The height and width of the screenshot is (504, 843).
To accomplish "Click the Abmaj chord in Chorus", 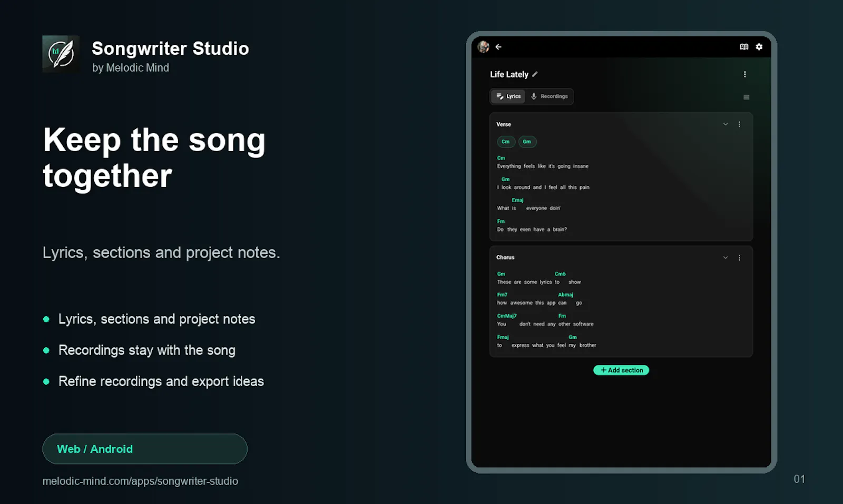I will click(x=566, y=295).
